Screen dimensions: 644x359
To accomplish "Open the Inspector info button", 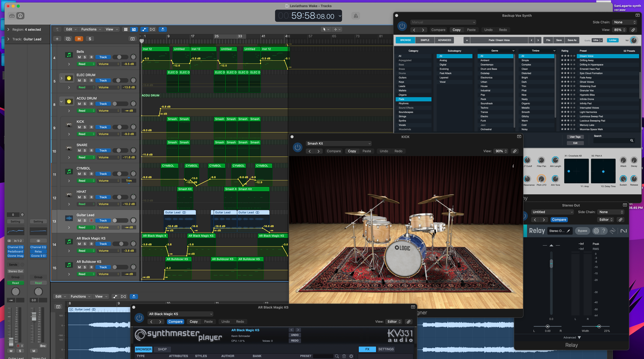I will (x=20, y=16).
